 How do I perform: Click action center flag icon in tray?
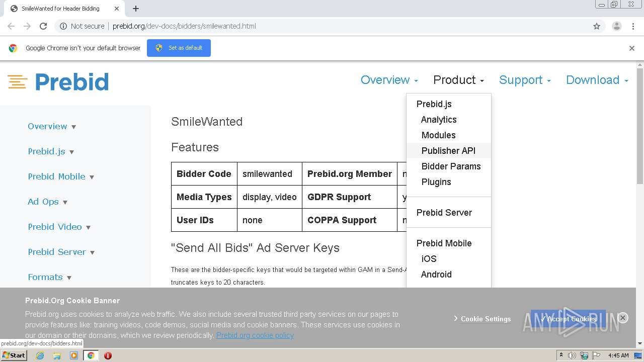[595, 355]
